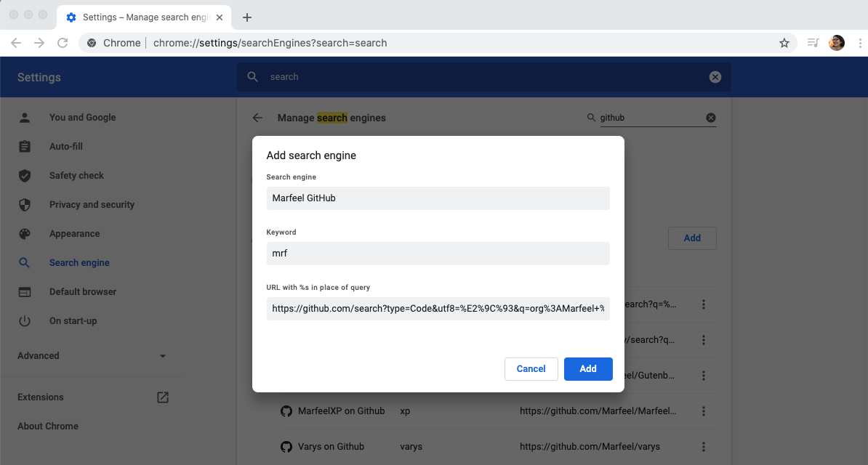Open a new browser tab
This screenshot has height=465, width=868.
coord(247,17)
